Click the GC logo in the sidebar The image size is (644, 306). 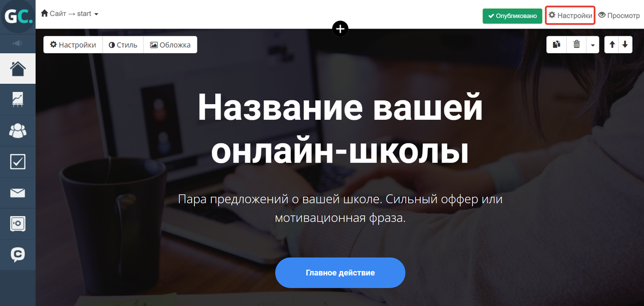pyautogui.click(x=18, y=16)
